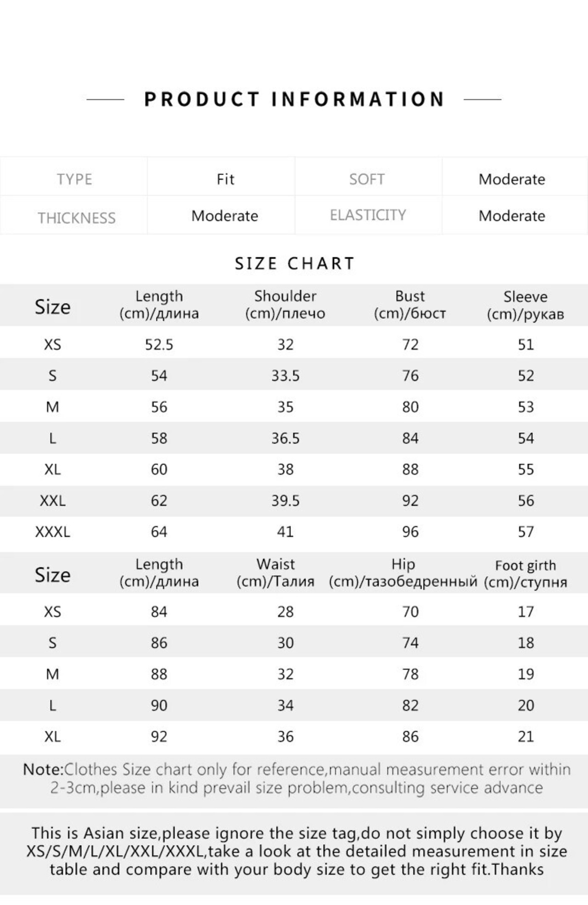Select the XXXL size row label

pyautogui.click(x=52, y=532)
